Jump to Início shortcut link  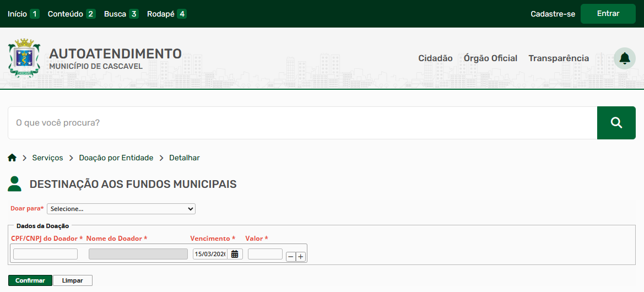pyautogui.click(x=23, y=14)
